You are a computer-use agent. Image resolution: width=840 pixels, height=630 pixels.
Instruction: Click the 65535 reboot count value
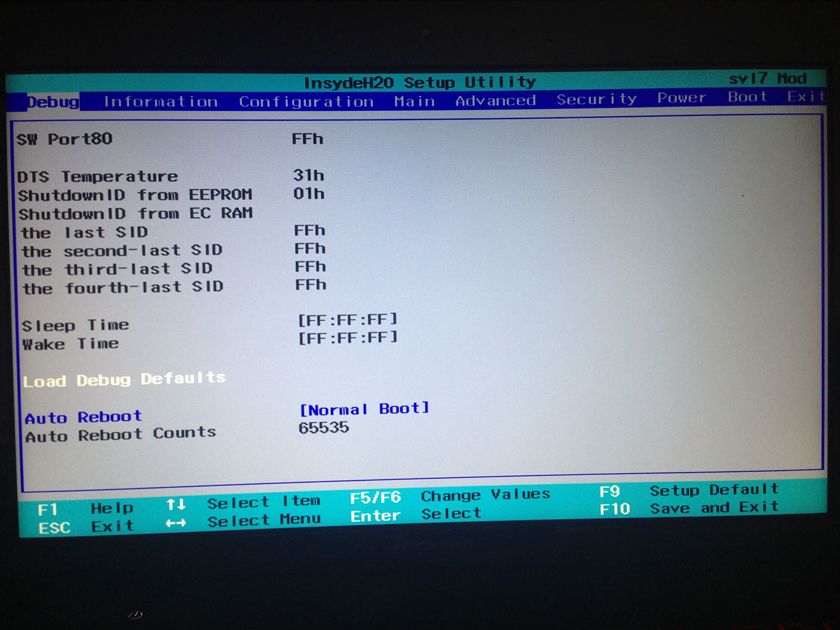point(324,428)
